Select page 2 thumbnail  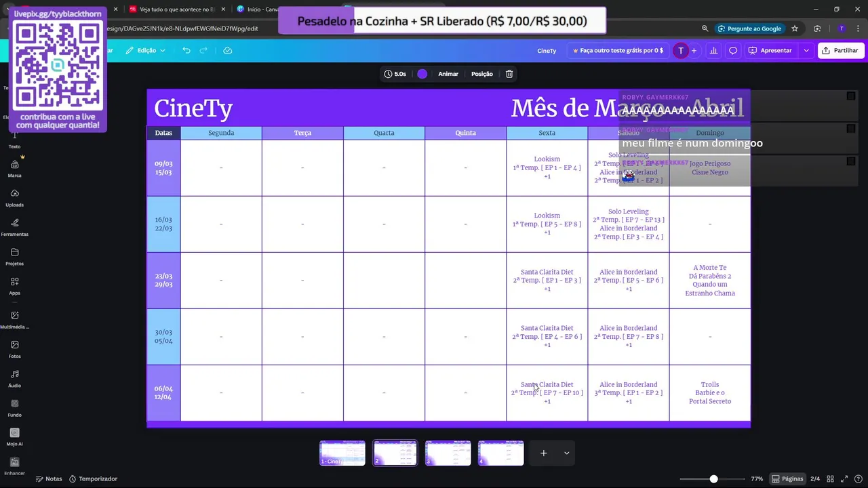click(x=395, y=453)
